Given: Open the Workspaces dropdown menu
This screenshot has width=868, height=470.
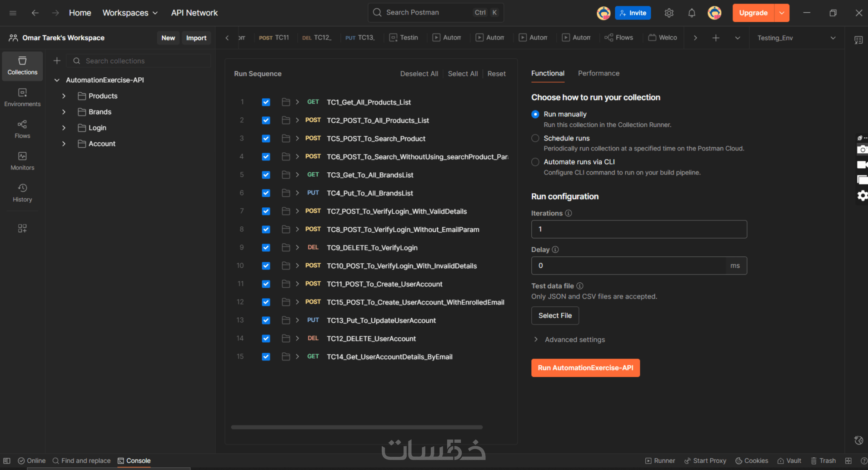Looking at the screenshot, I should (x=130, y=13).
